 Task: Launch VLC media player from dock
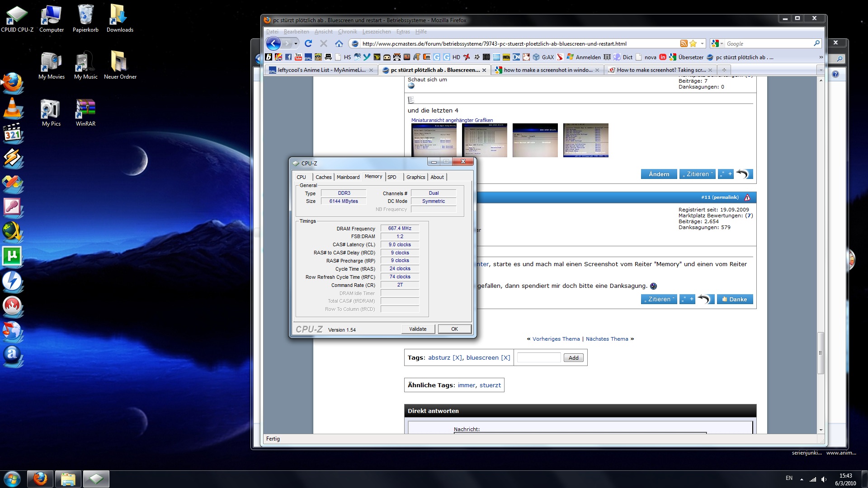[13, 108]
